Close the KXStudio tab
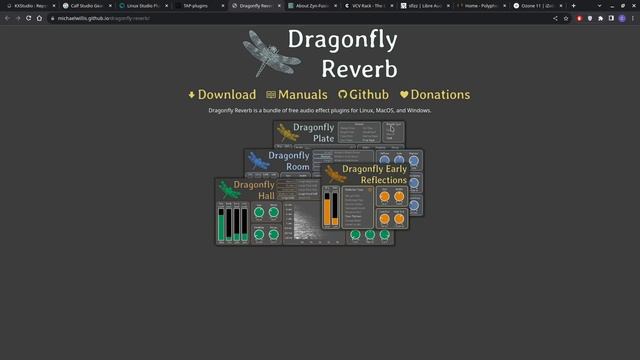The width and height of the screenshot is (640, 360). point(53,6)
